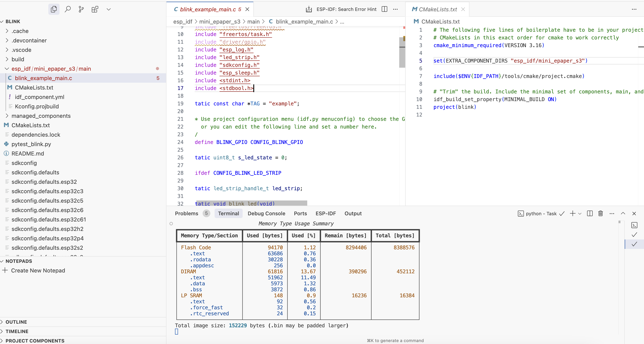This screenshot has height=344, width=644.
Task: Open the Output panel tab
Action: tap(353, 213)
